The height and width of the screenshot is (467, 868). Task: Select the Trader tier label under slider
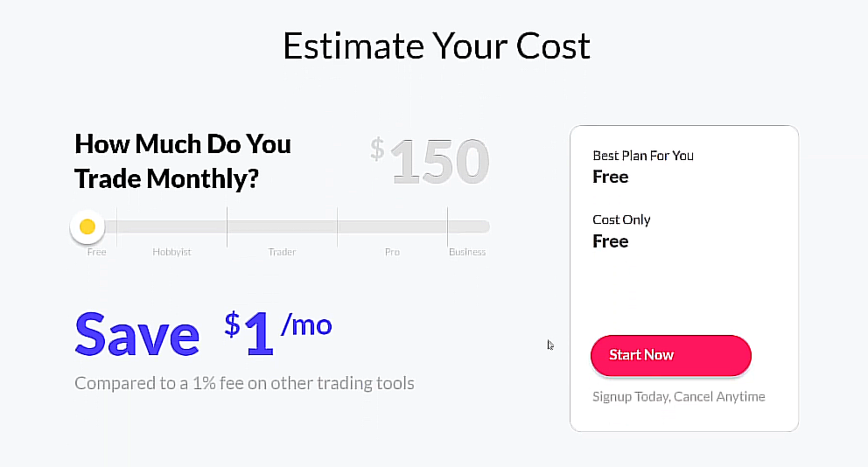[282, 252]
